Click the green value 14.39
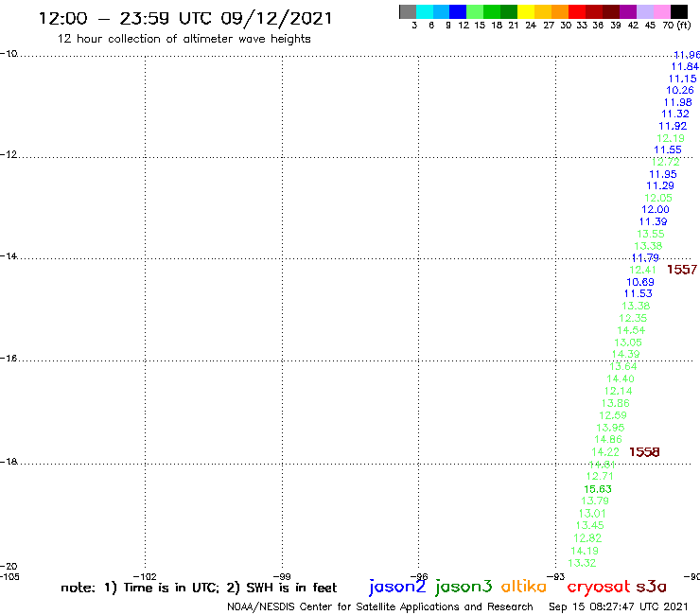 pos(625,354)
